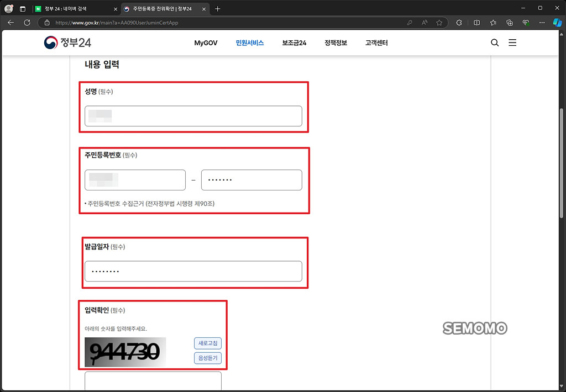Open browser Collections icon
Viewport: 566px width, 392px height.
click(509, 22)
